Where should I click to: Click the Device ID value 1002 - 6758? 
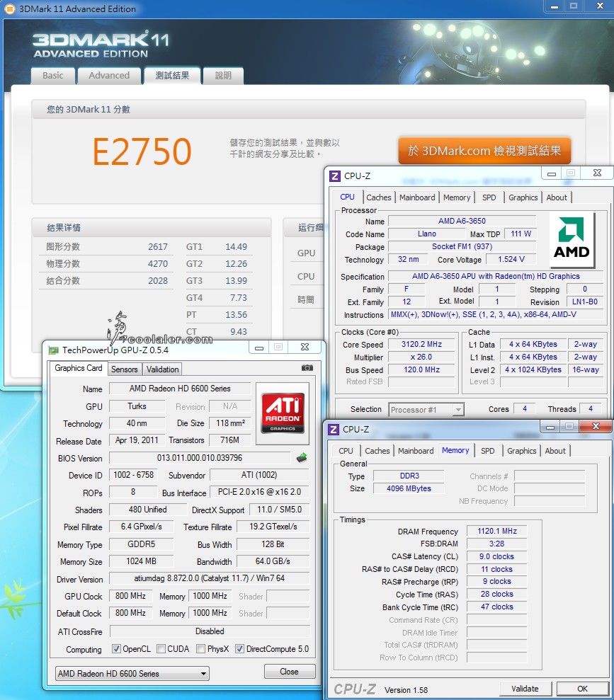(x=134, y=474)
